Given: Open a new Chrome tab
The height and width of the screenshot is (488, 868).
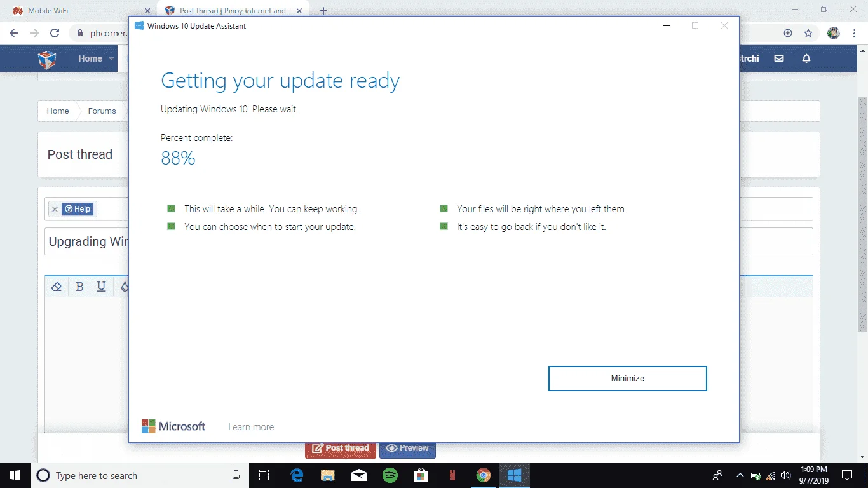Looking at the screenshot, I should click(x=323, y=11).
